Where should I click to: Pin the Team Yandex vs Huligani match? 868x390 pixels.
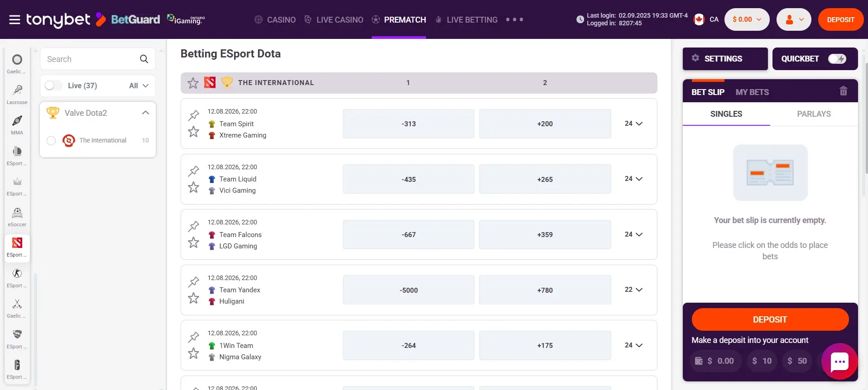click(194, 281)
